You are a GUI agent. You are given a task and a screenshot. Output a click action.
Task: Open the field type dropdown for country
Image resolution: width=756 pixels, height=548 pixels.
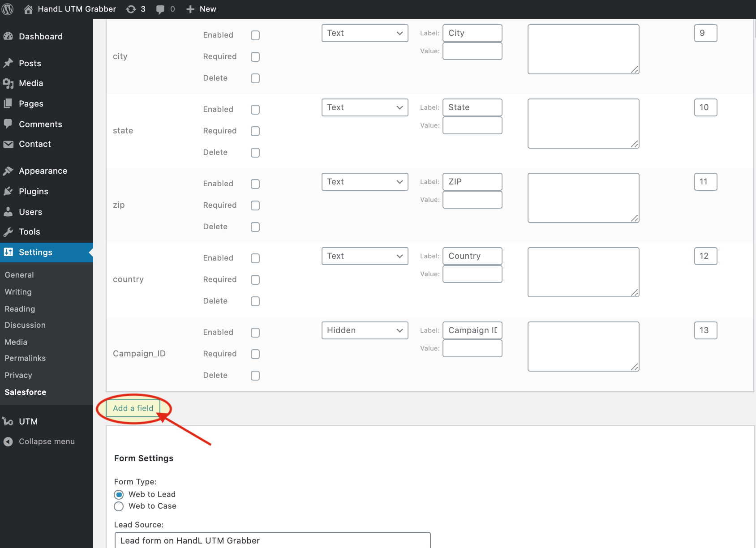(365, 256)
